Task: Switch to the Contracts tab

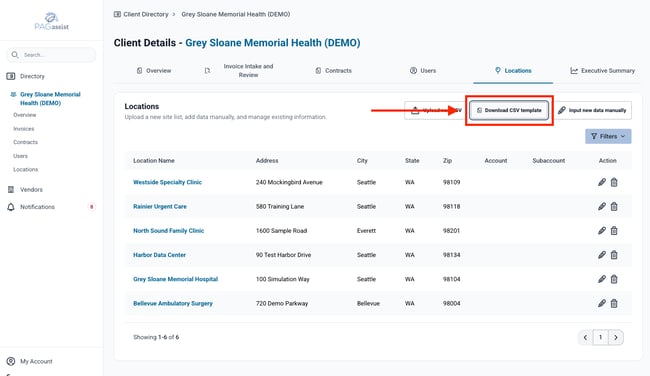Action: coord(334,70)
